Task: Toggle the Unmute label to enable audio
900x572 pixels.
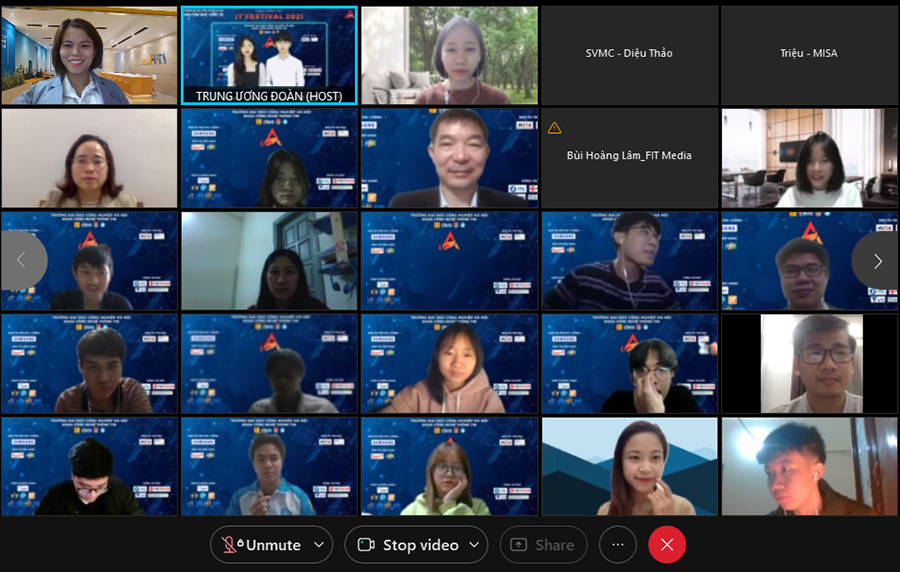Action: 273,545
